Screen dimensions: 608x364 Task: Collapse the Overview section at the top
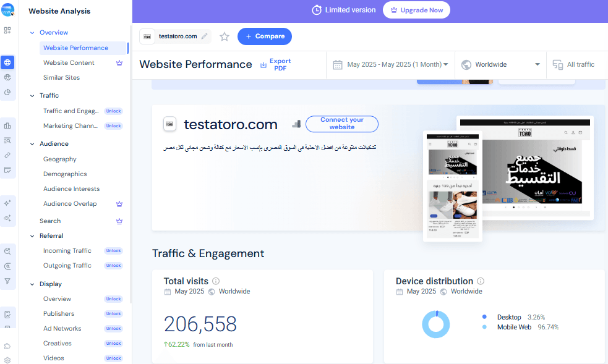click(32, 33)
